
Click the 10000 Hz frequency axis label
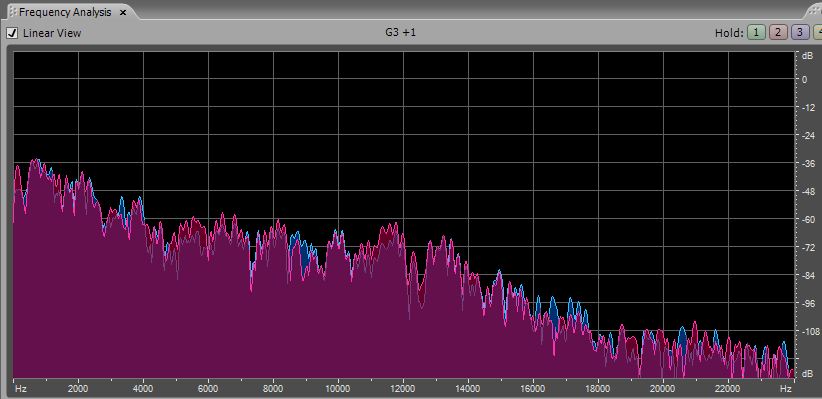tap(338, 389)
